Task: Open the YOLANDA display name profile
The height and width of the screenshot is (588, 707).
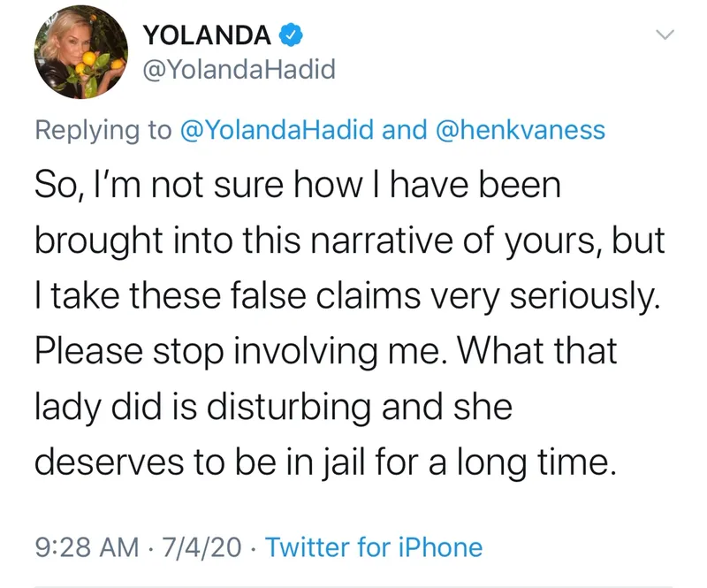Action: pos(207,35)
